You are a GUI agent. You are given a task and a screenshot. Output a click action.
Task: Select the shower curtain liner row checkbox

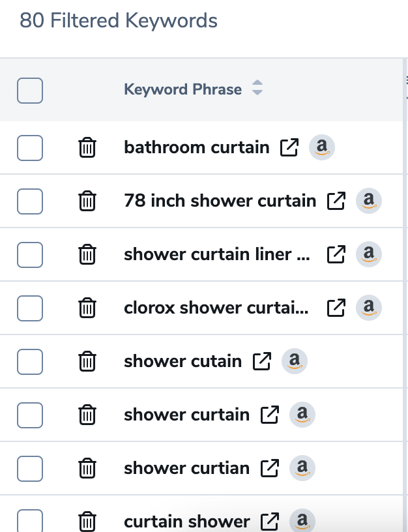(30, 255)
